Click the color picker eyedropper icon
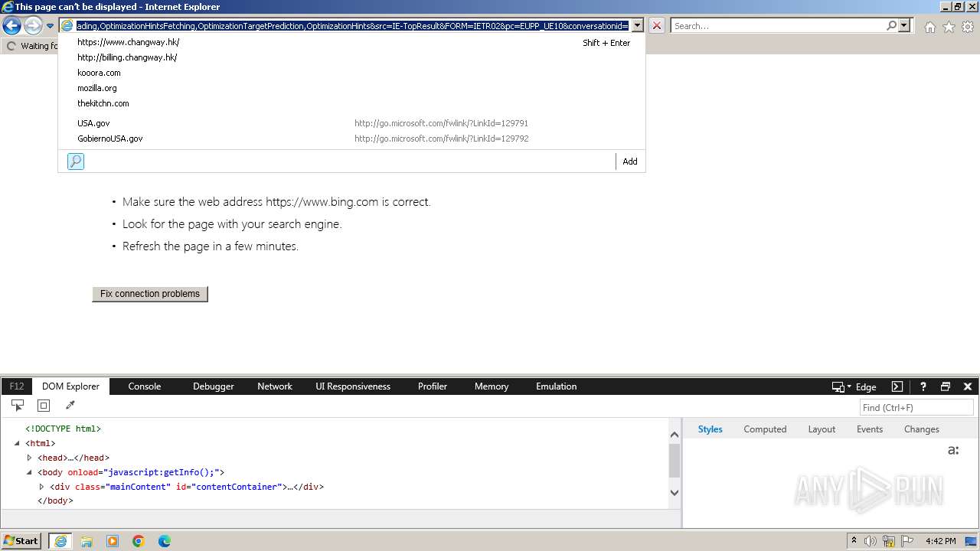This screenshot has width=980, height=551. (70, 406)
